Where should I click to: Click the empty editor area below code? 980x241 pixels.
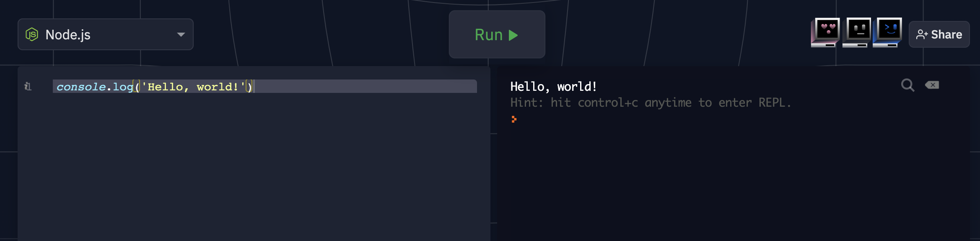[251, 167]
